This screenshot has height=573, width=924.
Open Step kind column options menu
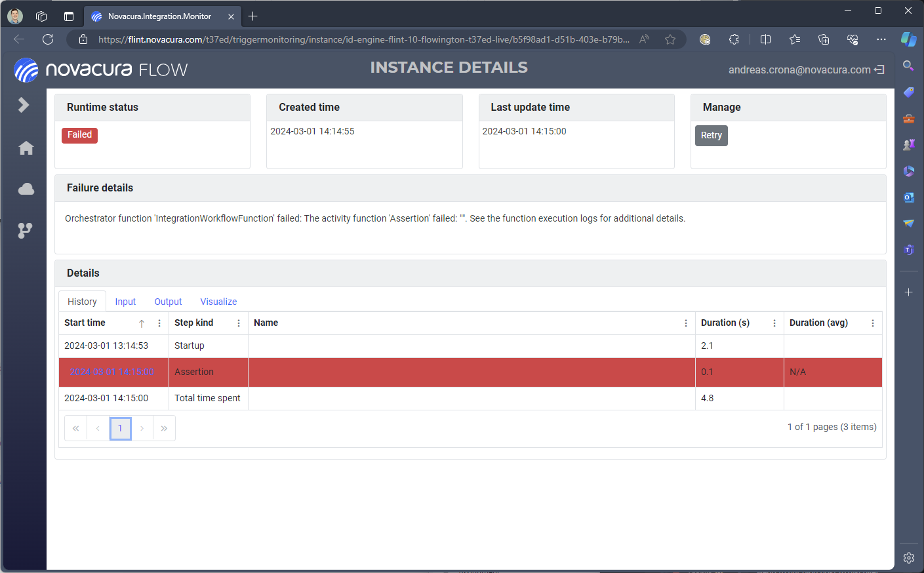239,323
